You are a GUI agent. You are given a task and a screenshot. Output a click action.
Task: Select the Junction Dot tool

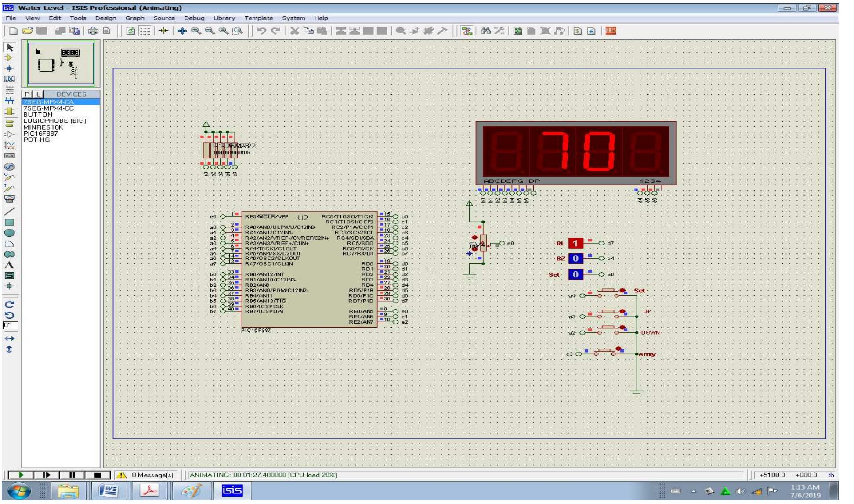click(x=9, y=68)
